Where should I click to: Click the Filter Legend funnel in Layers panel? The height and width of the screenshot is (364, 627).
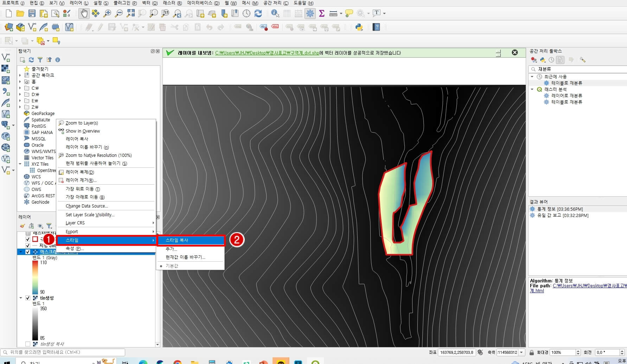click(x=49, y=226)
